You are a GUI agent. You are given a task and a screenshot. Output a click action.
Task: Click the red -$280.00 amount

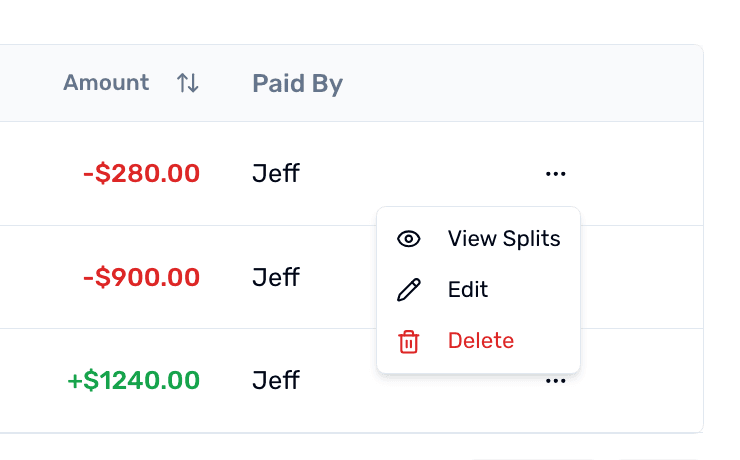click(141, 174)
